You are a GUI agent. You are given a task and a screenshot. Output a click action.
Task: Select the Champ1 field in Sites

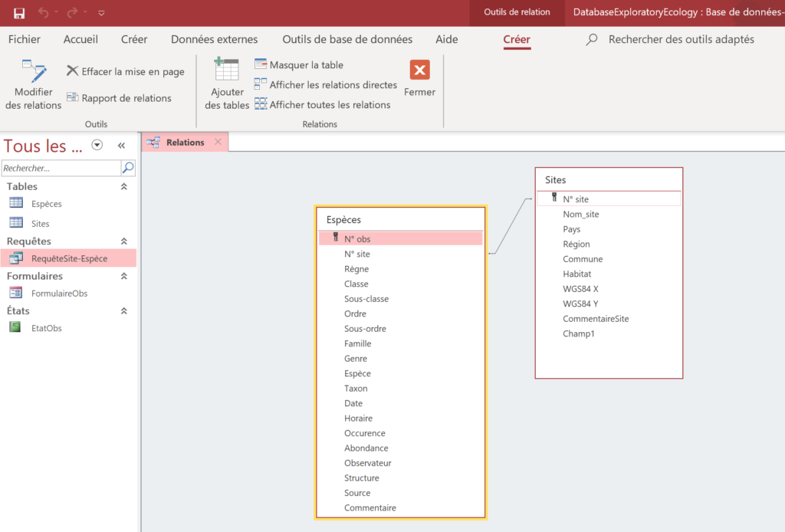click(x=609, y=333)
